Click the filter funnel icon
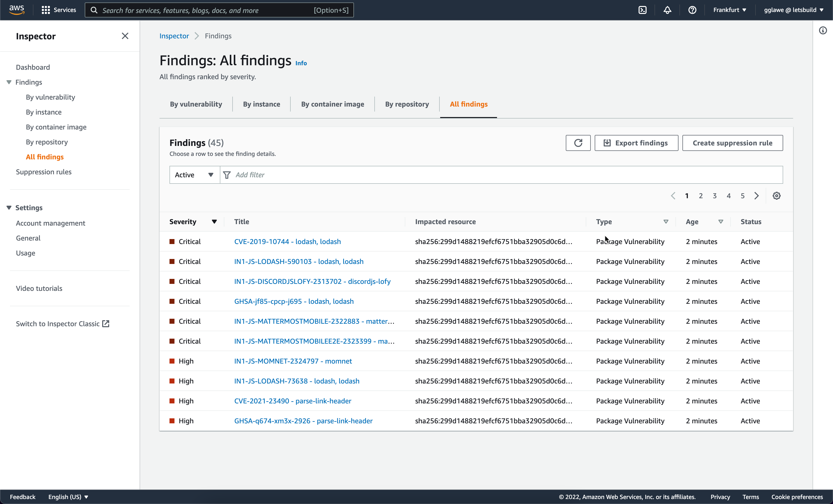Image resolution: width=833 pixels, height=504 pixels. 227,175
